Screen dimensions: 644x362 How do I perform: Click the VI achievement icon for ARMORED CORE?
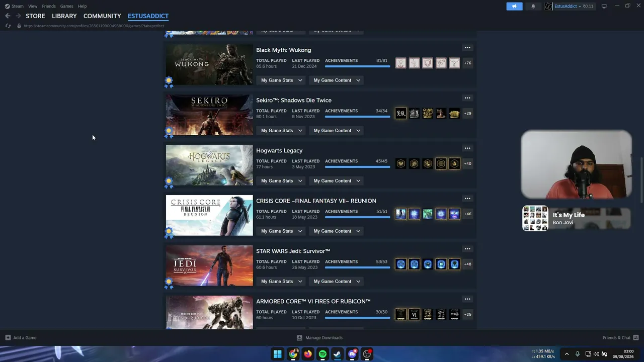coord(414,314)
